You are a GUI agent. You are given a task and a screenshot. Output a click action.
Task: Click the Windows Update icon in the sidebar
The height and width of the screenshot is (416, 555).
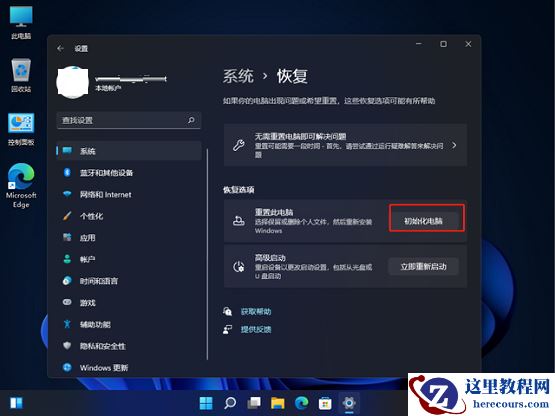[67, 367]
